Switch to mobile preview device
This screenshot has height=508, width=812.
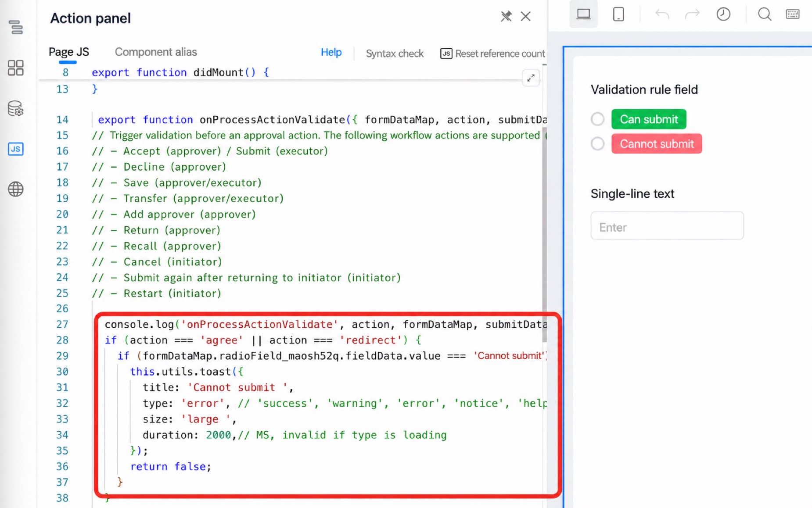coord(618,14)
